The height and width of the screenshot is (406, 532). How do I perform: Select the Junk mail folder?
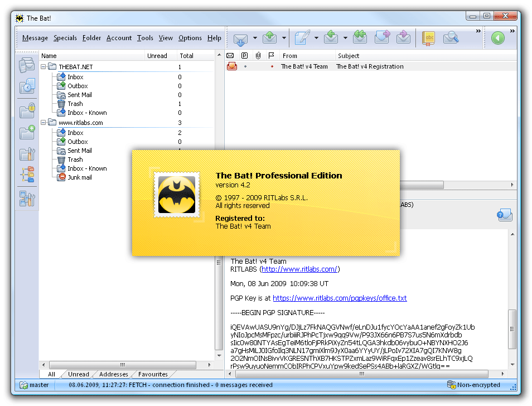80,177
